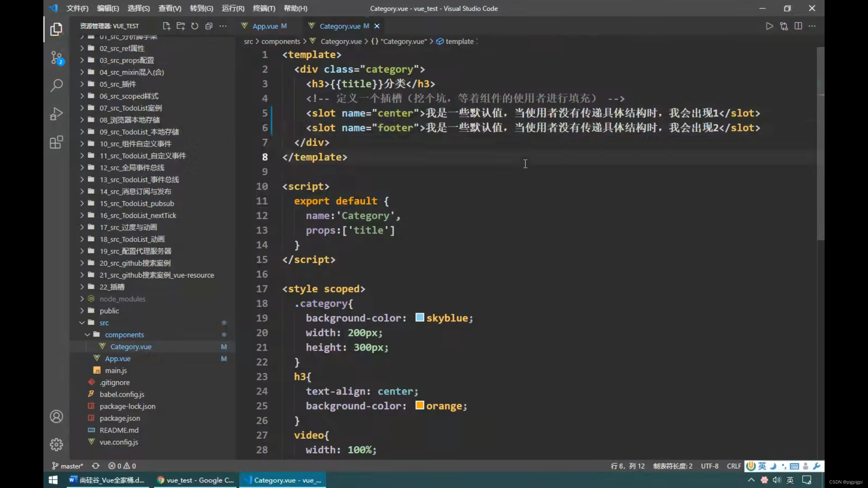Change the CRLF line ending setting
The image size is (868, 488).
(x=734, y=466)
